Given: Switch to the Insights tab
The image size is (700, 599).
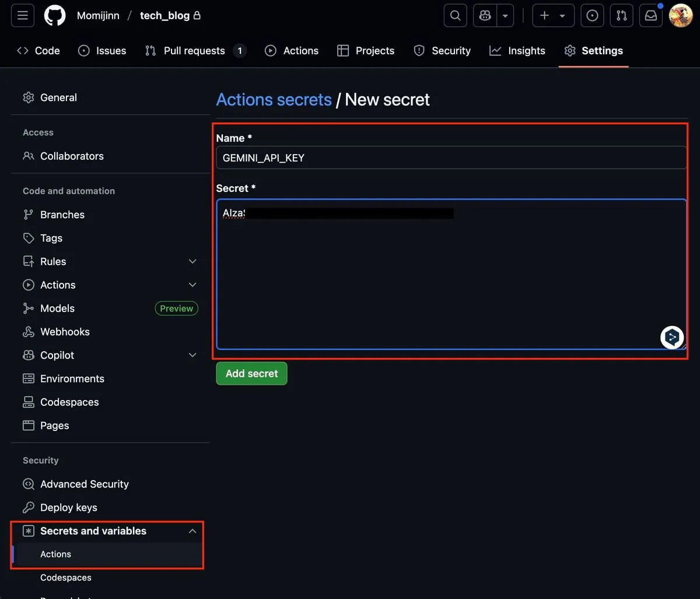Looking at the screenshot, I should pos(517,51).
